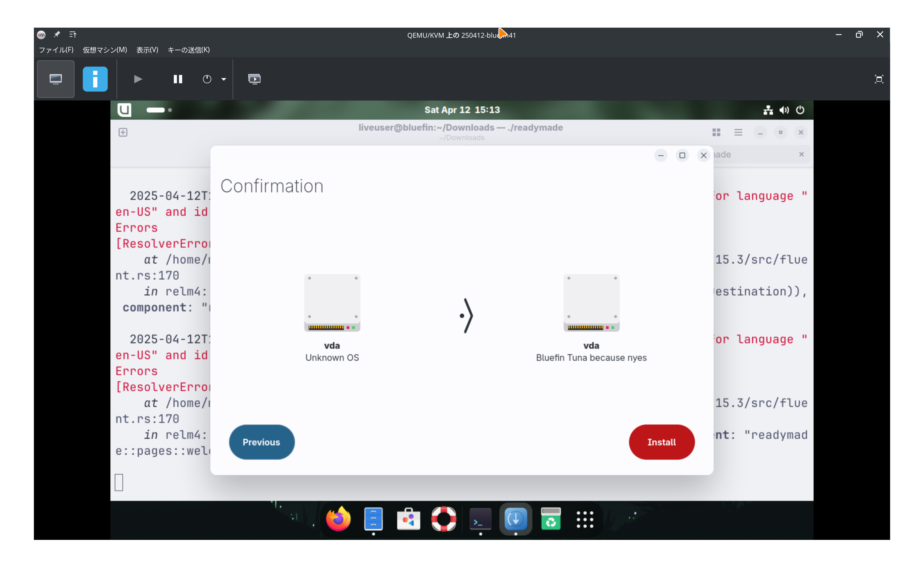This screenshot has width=924, height=580.
Task: Click the power shutdown button icon
Action: 207,79
